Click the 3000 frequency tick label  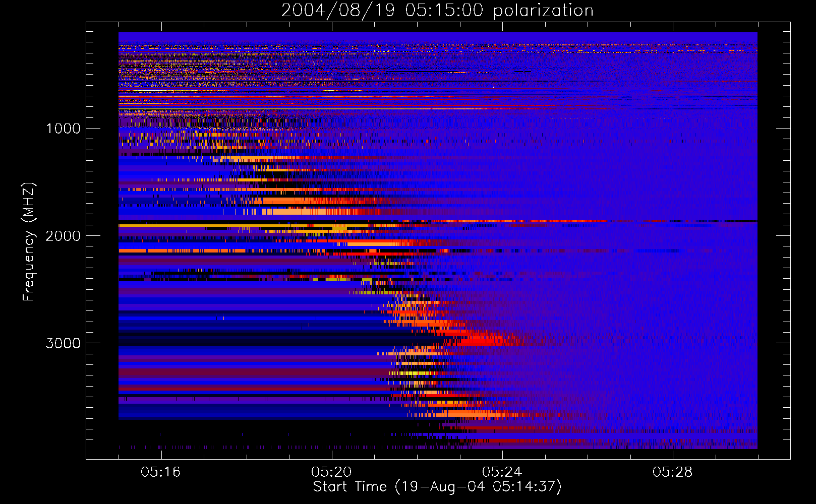coord(63,343)
